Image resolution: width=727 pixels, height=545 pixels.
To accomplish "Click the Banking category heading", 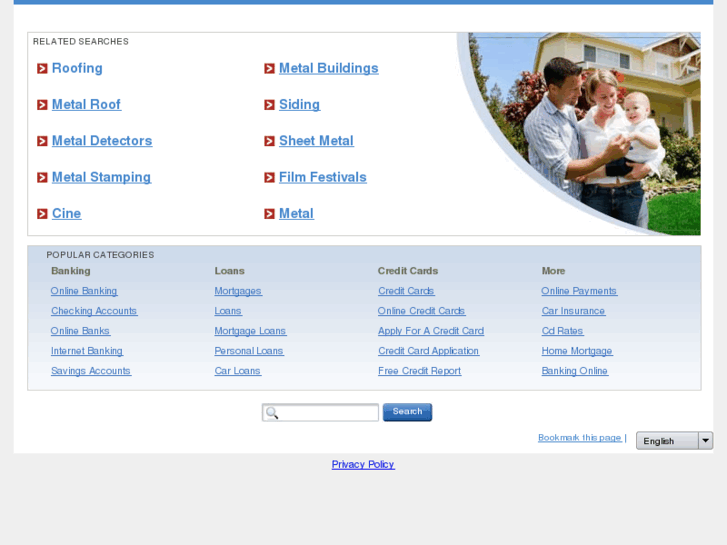I will [x=70, y=271].
